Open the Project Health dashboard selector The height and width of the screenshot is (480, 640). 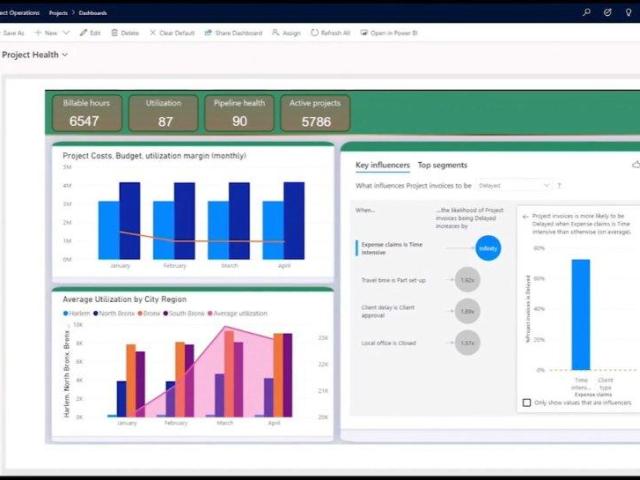[34, 55]
